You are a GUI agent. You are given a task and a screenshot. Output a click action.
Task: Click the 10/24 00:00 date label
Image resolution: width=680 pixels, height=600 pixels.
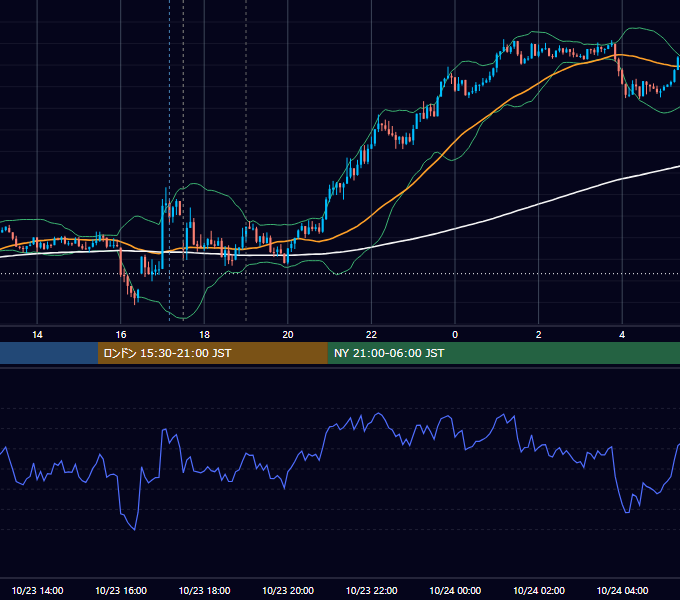point(455,590)
